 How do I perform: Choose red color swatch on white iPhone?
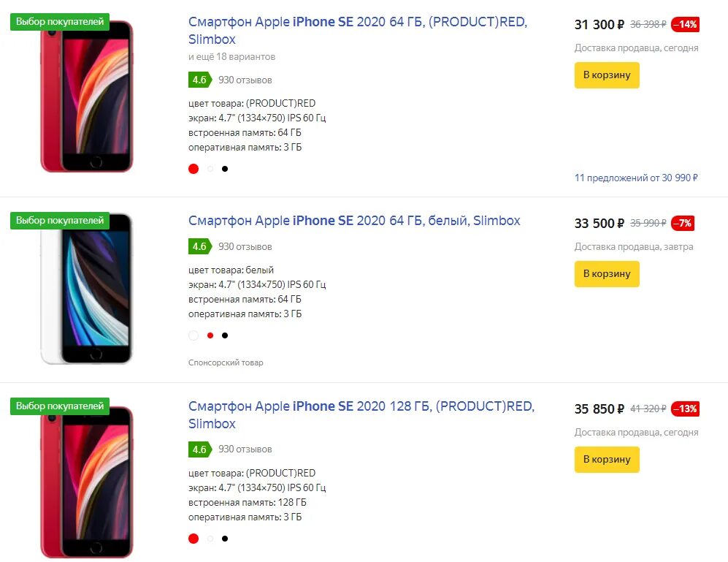pos(210,335)
